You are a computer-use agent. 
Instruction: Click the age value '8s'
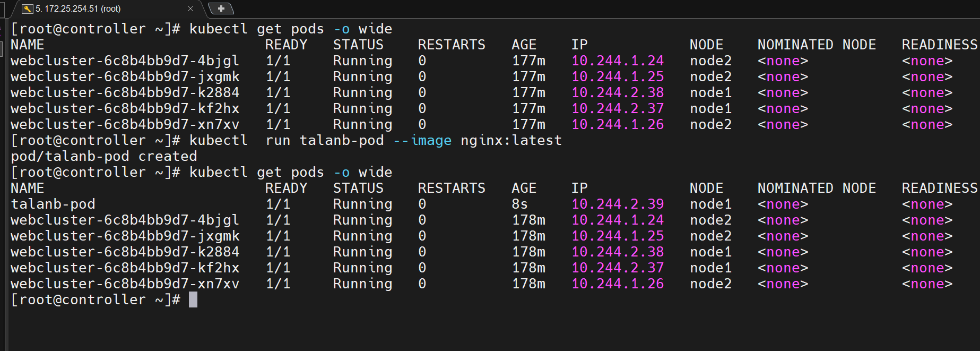519,204
